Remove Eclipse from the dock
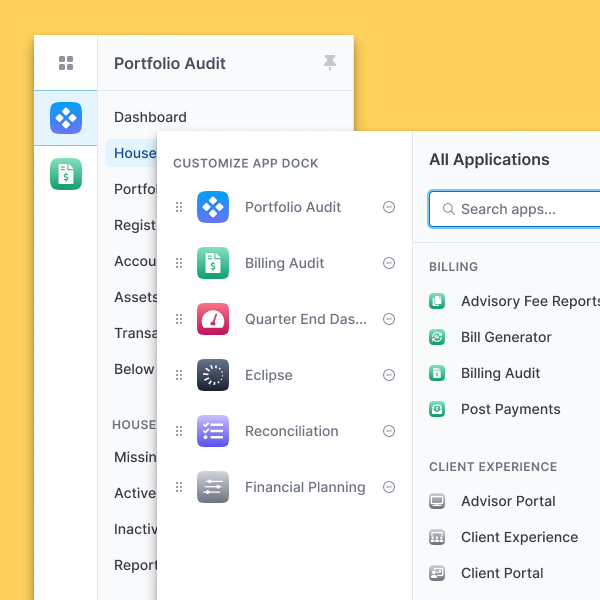600x600 pixels. 389,375
